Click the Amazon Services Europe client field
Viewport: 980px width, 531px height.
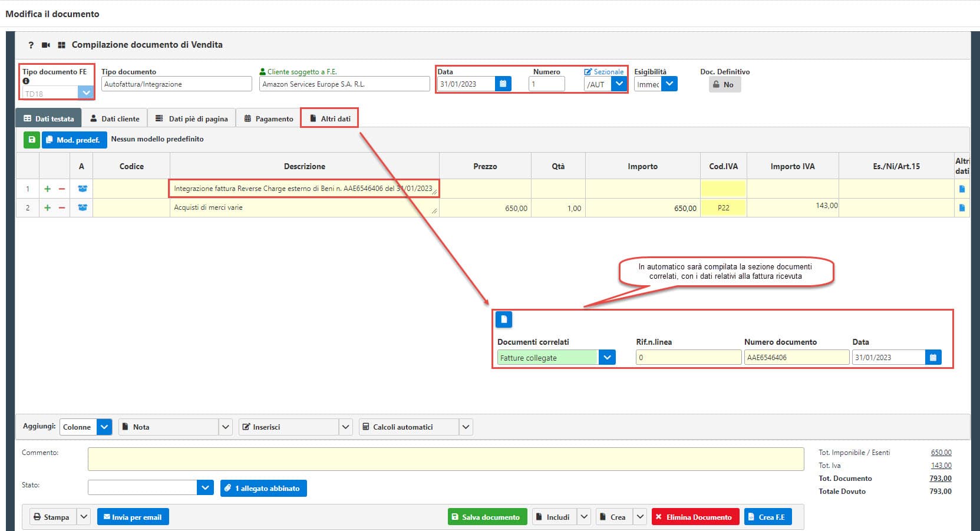click(345, 84)
